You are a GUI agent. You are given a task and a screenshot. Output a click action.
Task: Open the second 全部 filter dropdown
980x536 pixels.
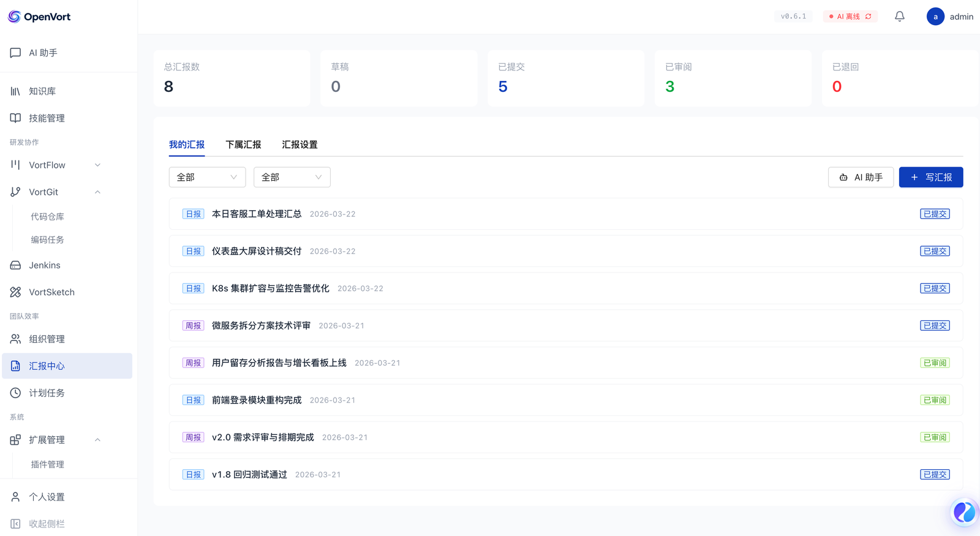coord(292,177)
